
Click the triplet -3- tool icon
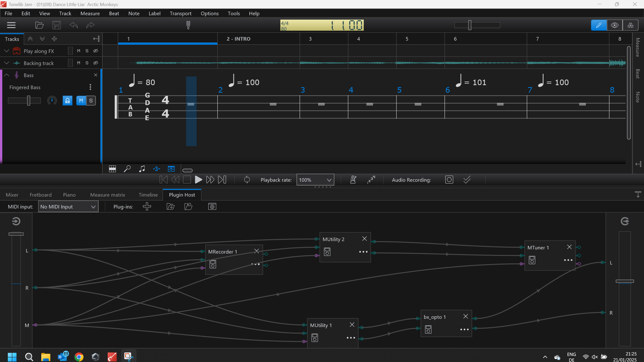click(x=156, y=169)
